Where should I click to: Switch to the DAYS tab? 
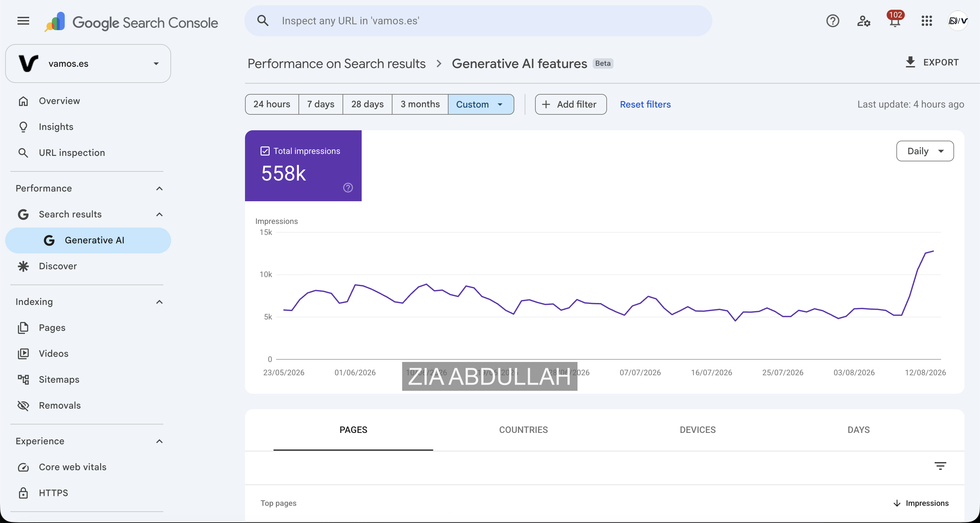[x=858, y=430]
